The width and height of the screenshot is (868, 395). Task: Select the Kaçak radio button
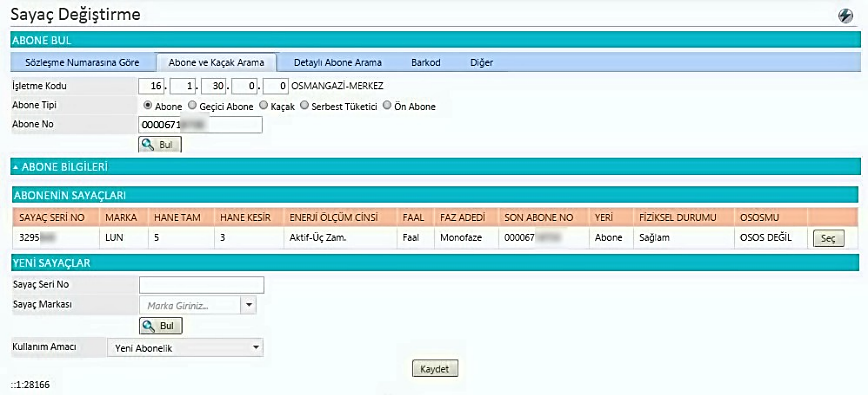click(x=263, y=106)
